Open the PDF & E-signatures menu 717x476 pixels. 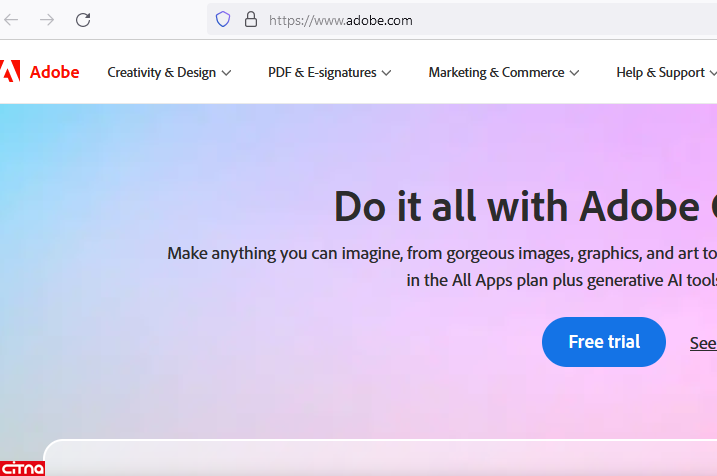322,72
